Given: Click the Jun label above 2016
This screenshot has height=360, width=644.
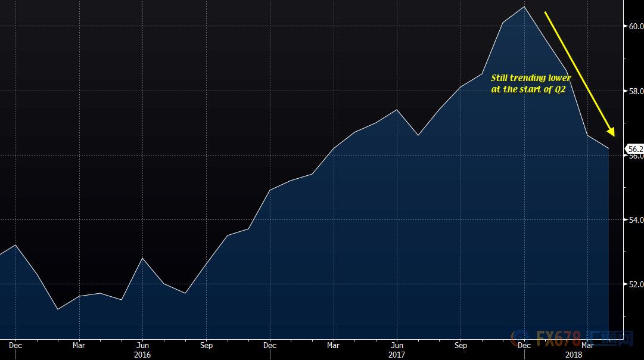Looking at the screenshot, I should pos(142,345).
